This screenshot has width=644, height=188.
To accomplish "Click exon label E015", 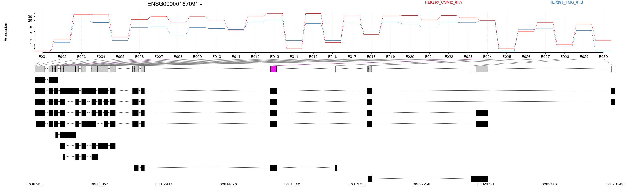I will (313, 57).
